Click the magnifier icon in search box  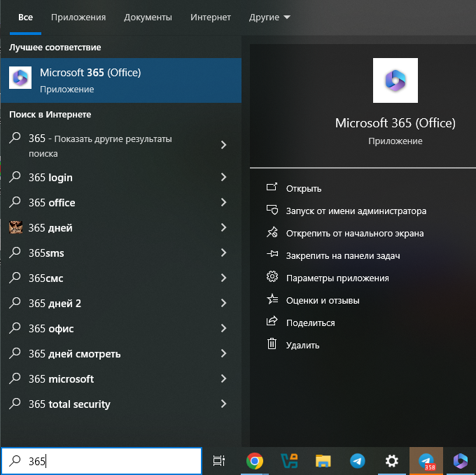coord(15,461)
